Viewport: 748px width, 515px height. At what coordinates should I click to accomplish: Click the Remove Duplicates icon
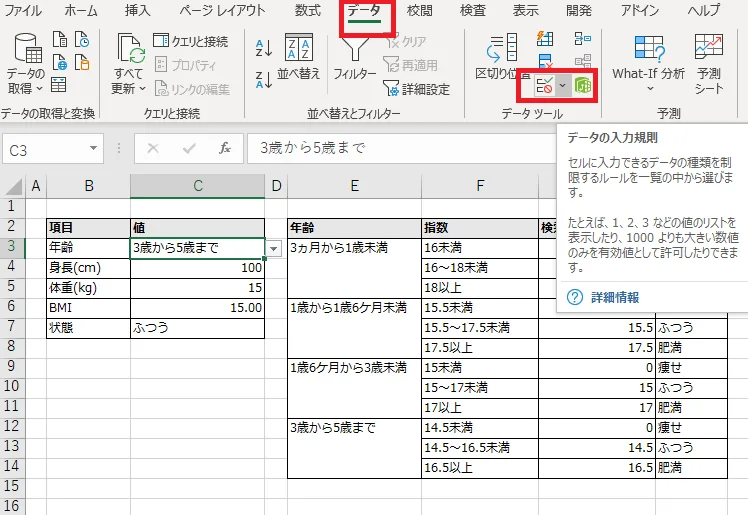point(545,62)
